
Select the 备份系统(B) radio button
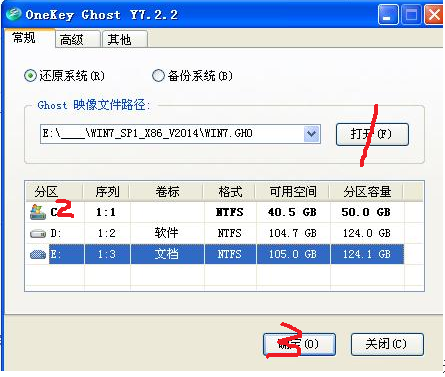coord(158,76)
